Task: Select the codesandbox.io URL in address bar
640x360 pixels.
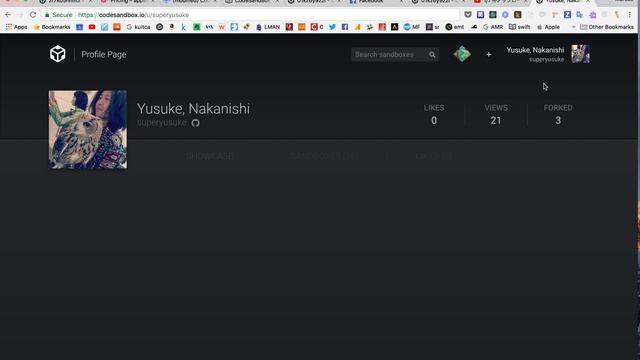Action: (133, 15)
